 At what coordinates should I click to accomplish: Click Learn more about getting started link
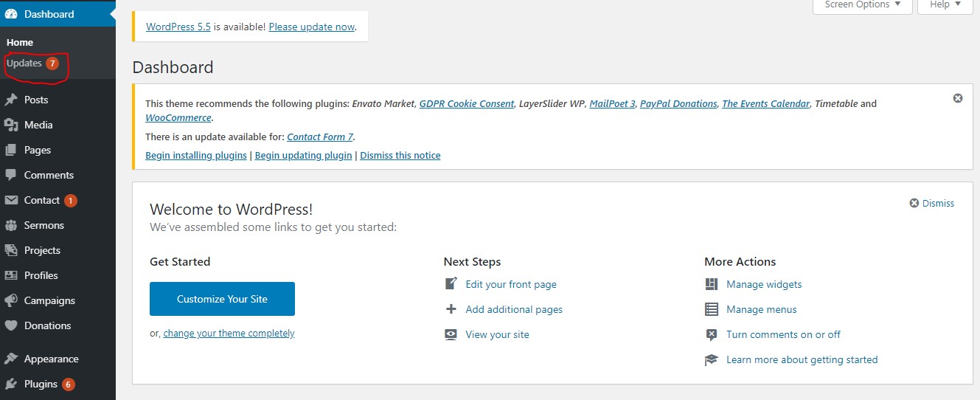802,359
